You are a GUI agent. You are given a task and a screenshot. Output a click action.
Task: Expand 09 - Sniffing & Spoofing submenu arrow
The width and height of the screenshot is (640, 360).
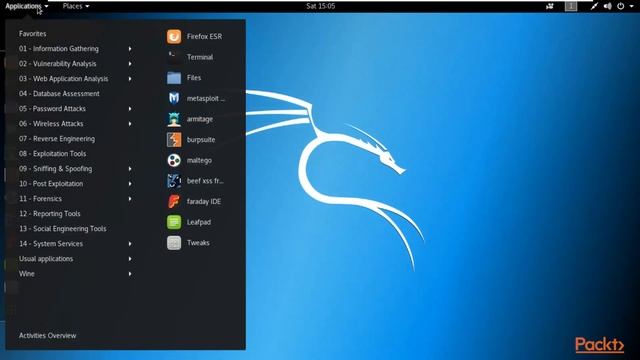click(x=130, y=169)
